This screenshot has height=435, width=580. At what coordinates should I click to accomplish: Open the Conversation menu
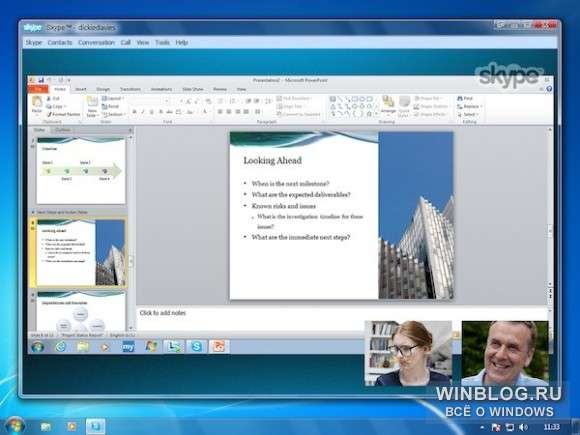(x=96, y=43)
